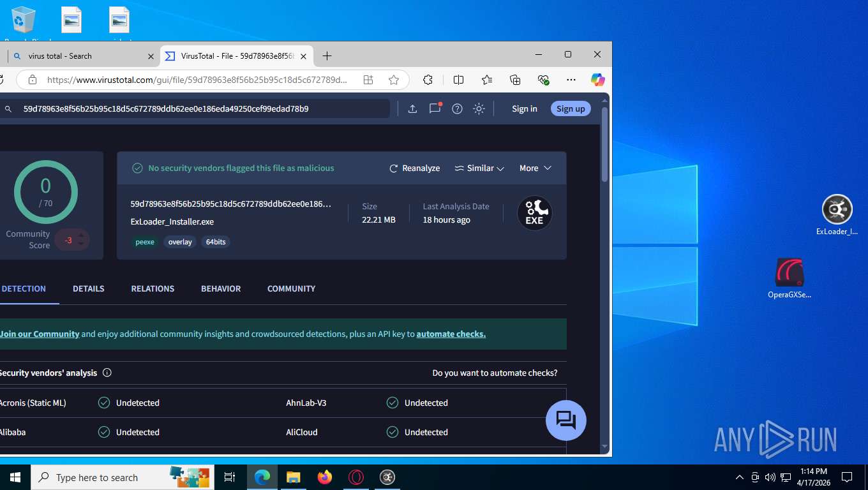Image resolution: width=868 pixels, height=490 pixels.
Task: Switch to the BEHAVIOR tab
Action: (x=221, y=288)
